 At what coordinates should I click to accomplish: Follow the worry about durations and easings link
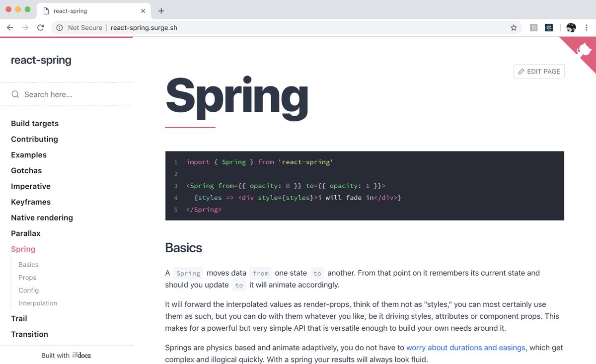[466, 348]
